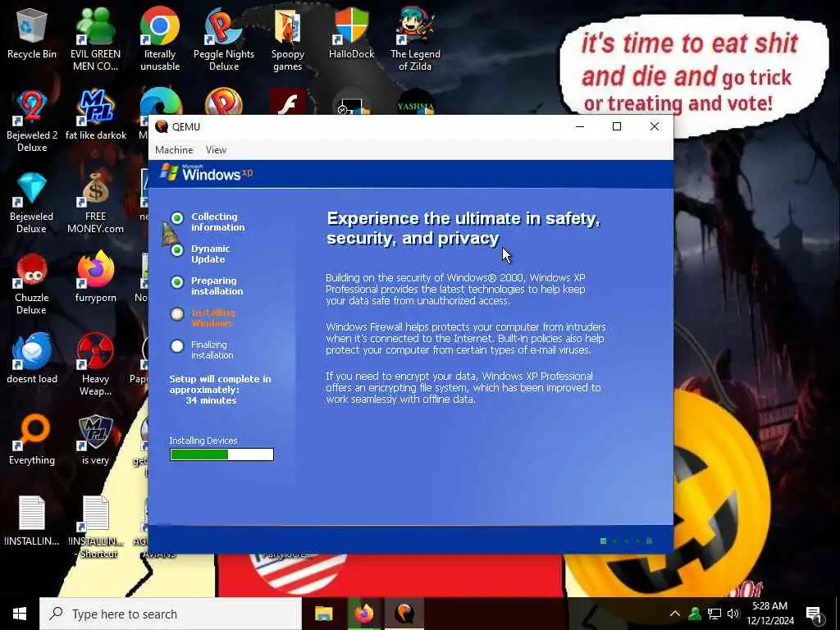
Task: Open the notification center icon
Action: (814, 614)
